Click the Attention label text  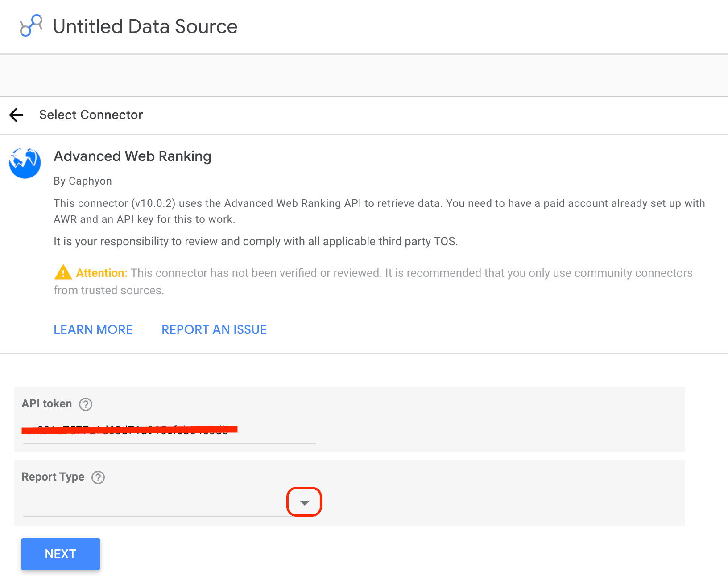click(x=102, y=273)
